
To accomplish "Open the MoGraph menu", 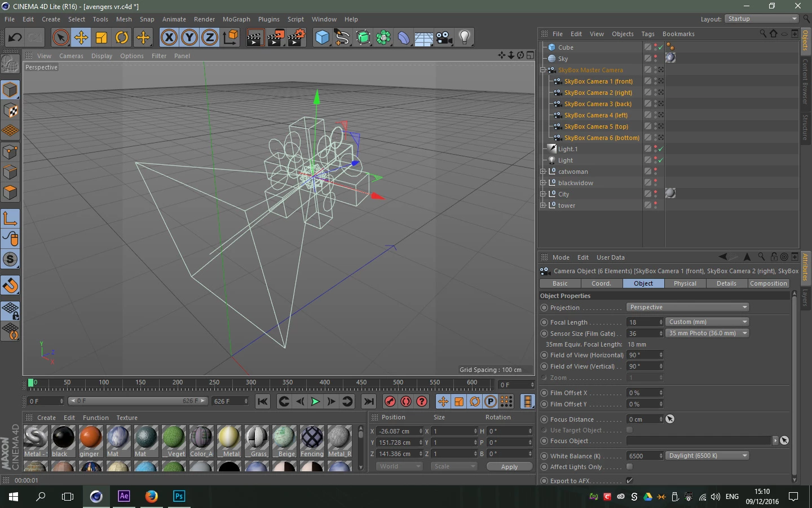I will pyautogui.click(x=236, y=19).
